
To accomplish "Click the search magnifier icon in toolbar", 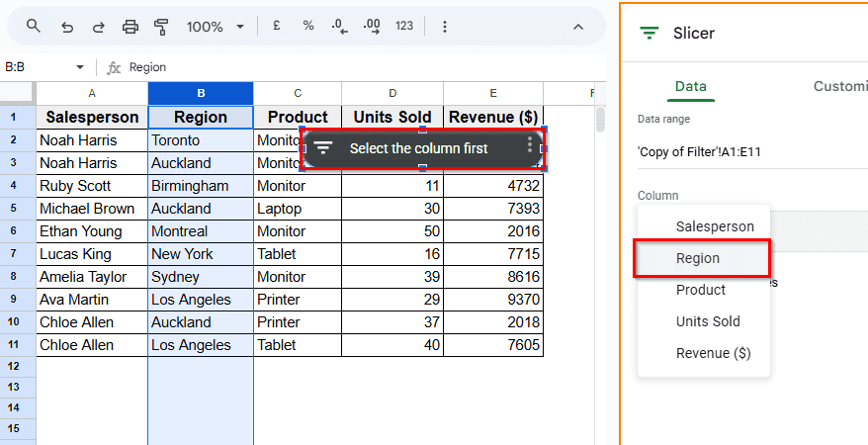I will pos(35,27).
